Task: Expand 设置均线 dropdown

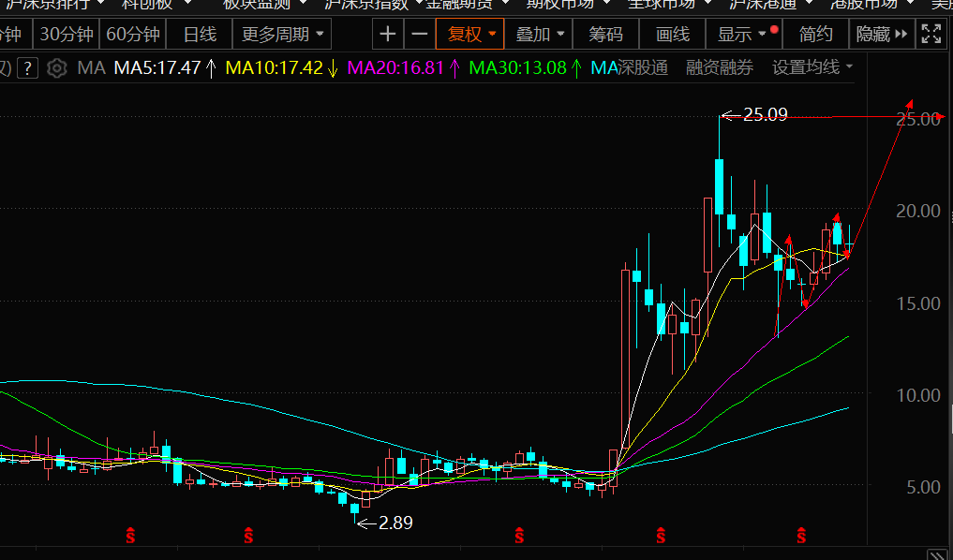Action: 812,67
